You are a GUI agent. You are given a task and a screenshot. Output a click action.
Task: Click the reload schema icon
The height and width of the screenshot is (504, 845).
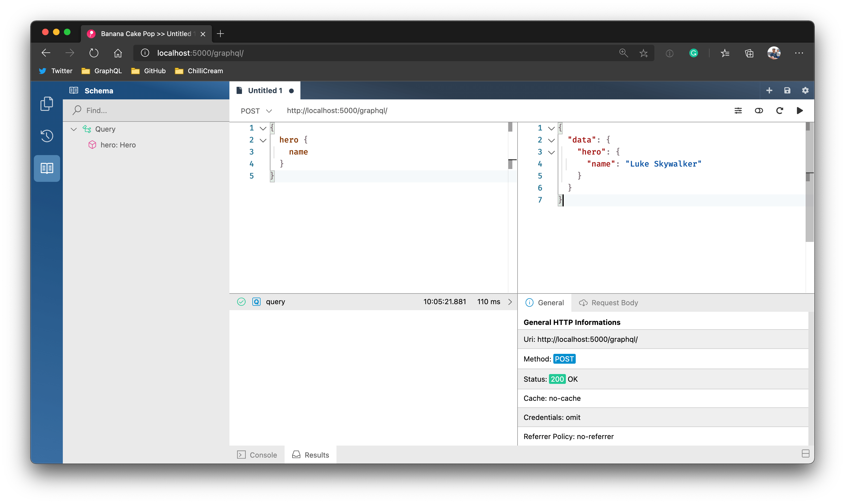pos(779,111)
